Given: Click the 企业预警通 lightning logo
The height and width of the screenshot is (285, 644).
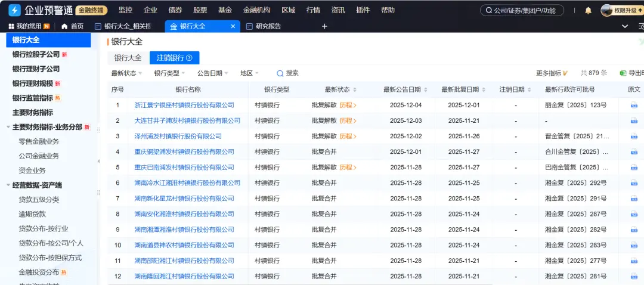Looking at the screenshot, I should 14,10.
